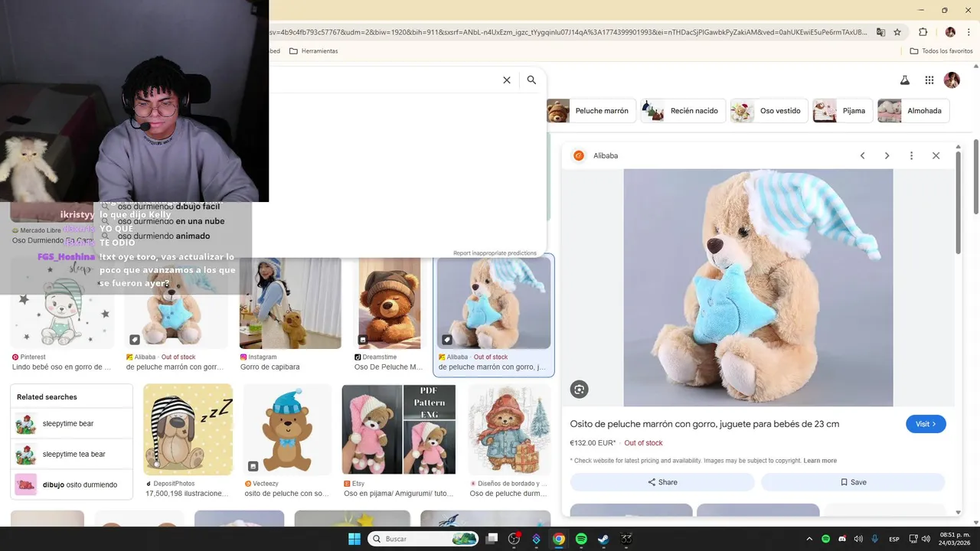The image size is (980, 551).
Task: Open the Learn more copyright link
Action: click(x=820, y=461)
